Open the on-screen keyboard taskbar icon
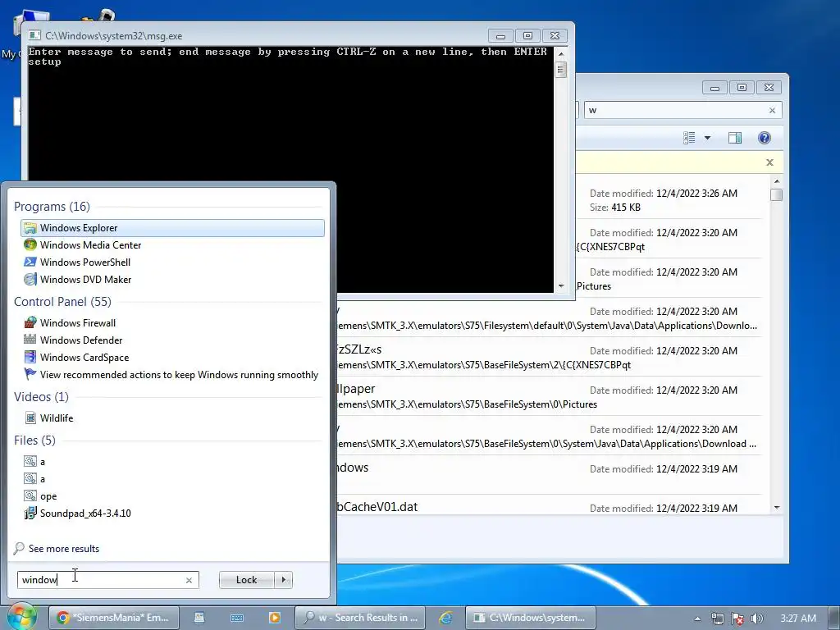 237,618
